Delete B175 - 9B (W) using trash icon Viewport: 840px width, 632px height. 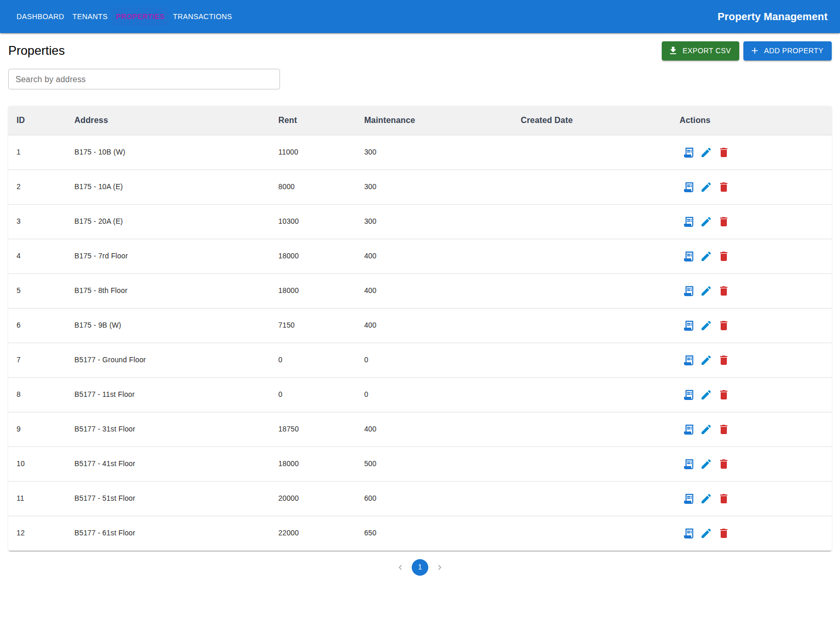pyautogui.click(x=724, y=326)
